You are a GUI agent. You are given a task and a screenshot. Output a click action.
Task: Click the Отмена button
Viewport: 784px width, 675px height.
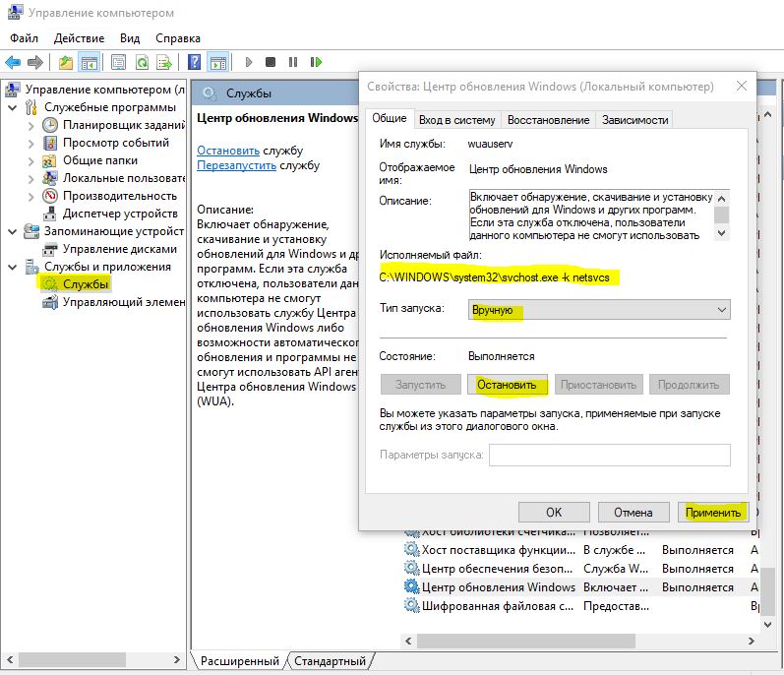pyautogui.click(x=633, y=513)
